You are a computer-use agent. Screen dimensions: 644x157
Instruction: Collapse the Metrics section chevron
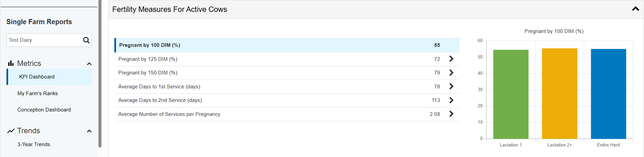(89, 64)
